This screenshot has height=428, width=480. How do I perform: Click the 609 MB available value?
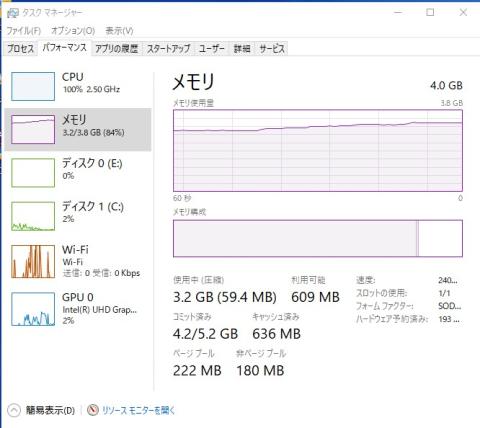pos(315,297)
